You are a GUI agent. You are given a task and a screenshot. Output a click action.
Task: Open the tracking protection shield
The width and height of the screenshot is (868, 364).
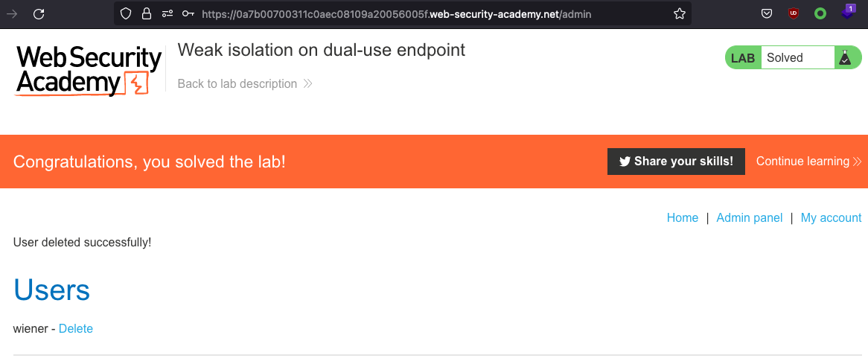(x=126, y=13)
